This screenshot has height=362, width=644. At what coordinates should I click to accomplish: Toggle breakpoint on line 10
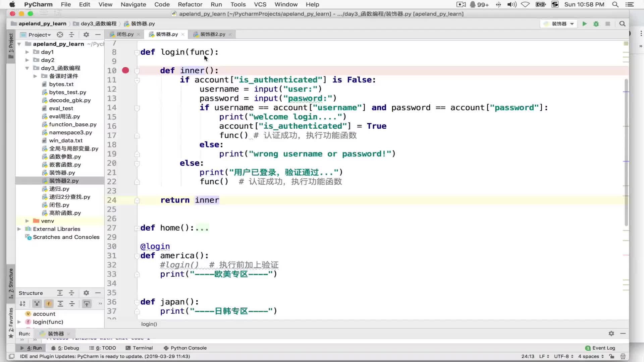[x=125, y=70]
